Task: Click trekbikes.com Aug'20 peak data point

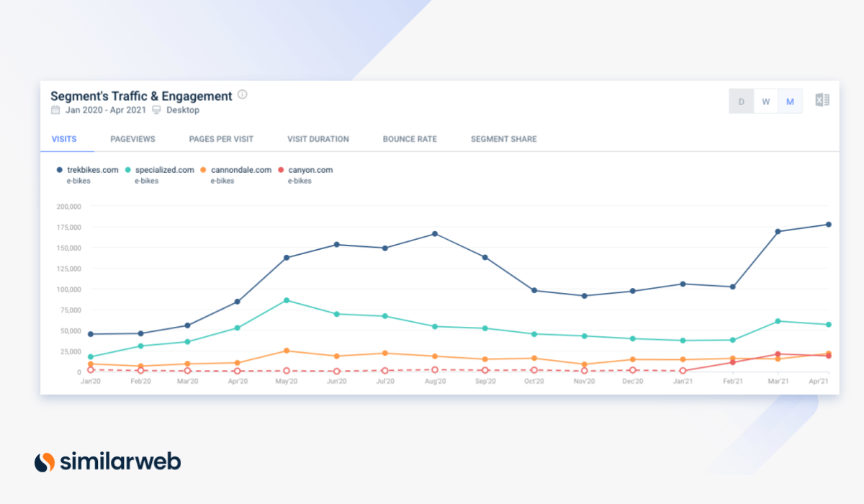Action: 435,234
